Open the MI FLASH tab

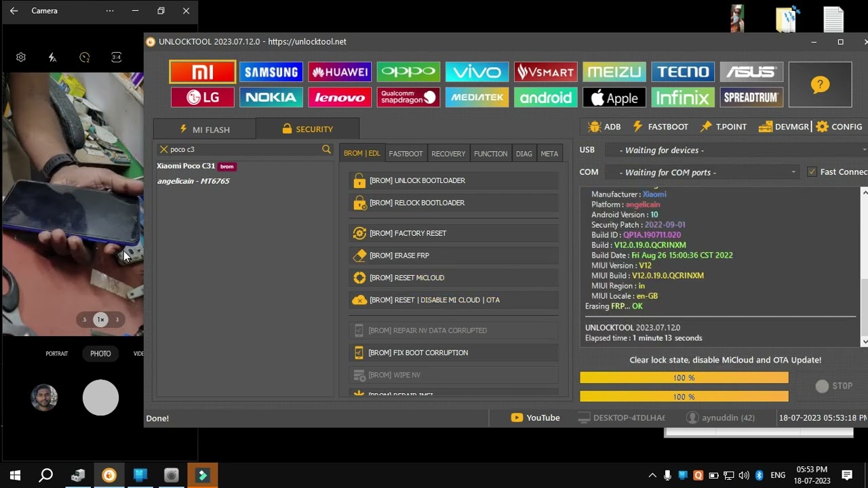point(205,129)
